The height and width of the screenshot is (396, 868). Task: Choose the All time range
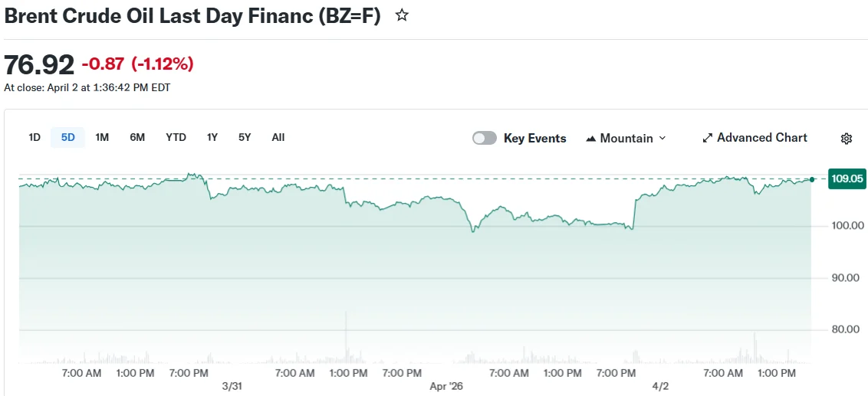coord(278,137)
